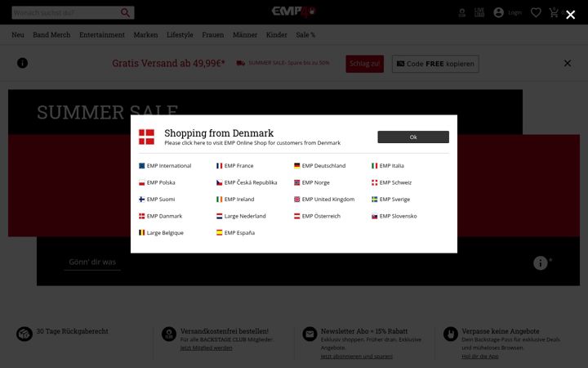Click the Ok button in dialog

coord(413,137)
